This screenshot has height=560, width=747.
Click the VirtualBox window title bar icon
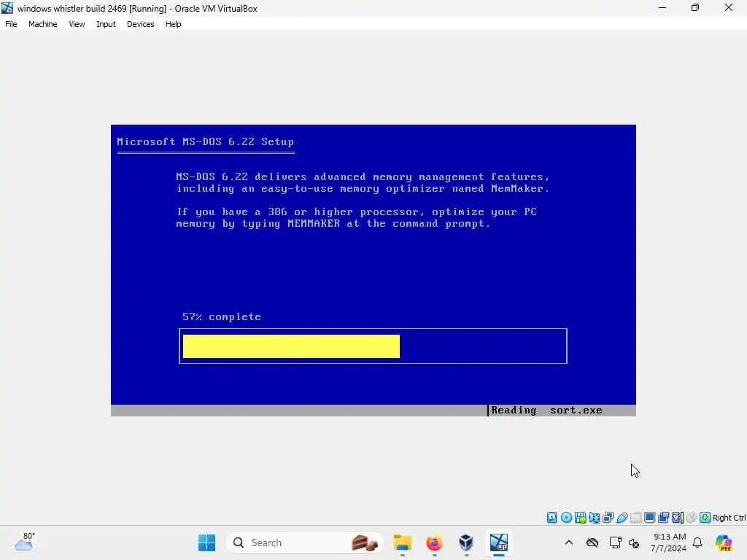click(7, 8)
